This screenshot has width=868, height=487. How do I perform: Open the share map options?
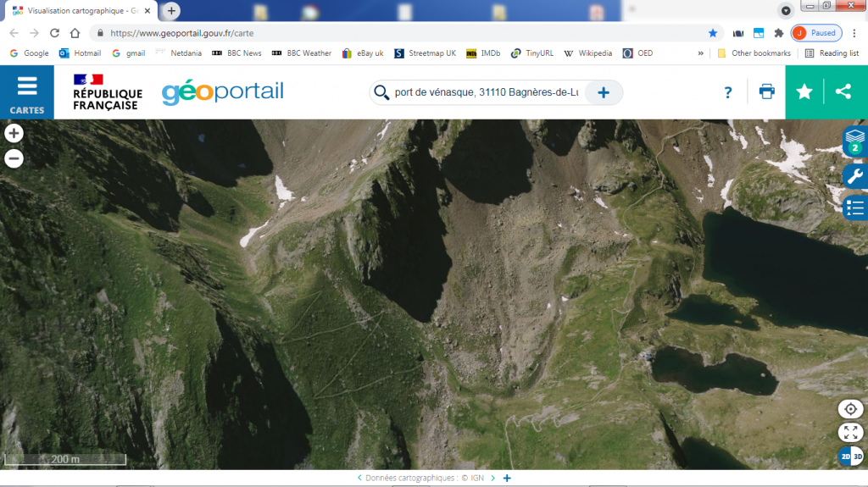(x=843, y=92)
